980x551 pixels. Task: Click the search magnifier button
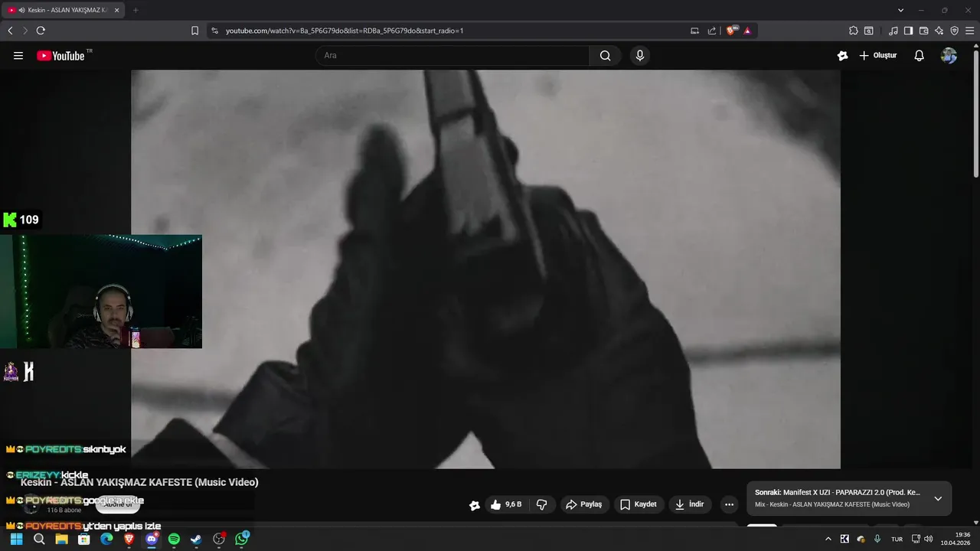coord(605,56)
